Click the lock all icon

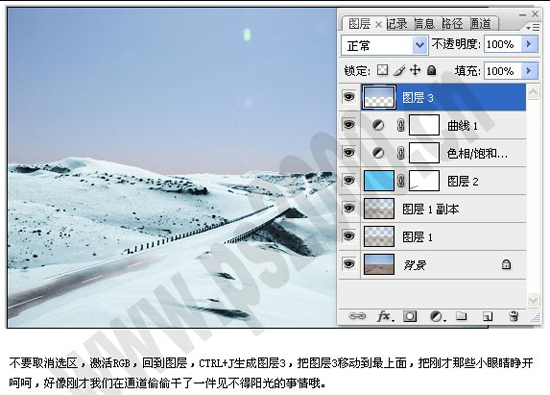click(x=431, y=71)
